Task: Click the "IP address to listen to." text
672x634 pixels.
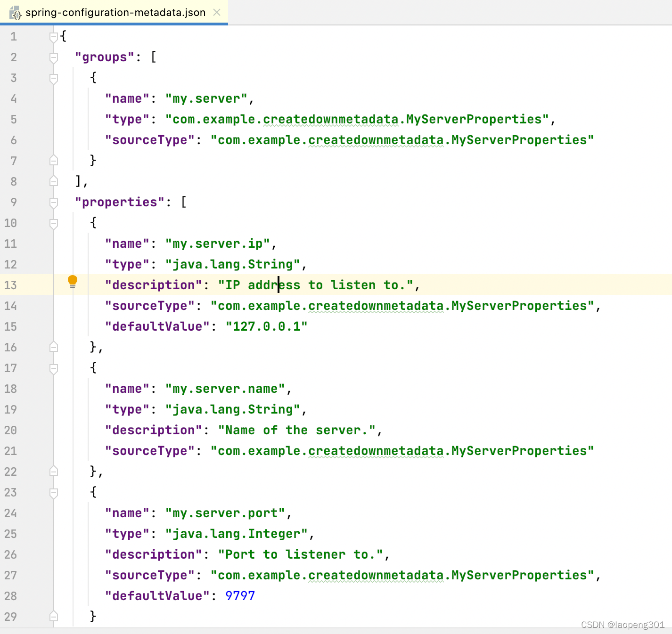Action: [316, 285]
